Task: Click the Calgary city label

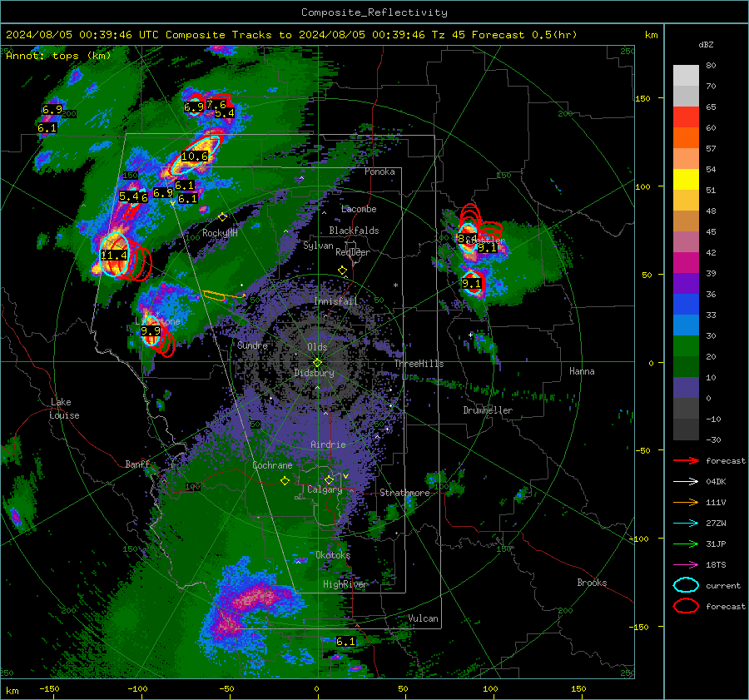Action: [325, 489]
